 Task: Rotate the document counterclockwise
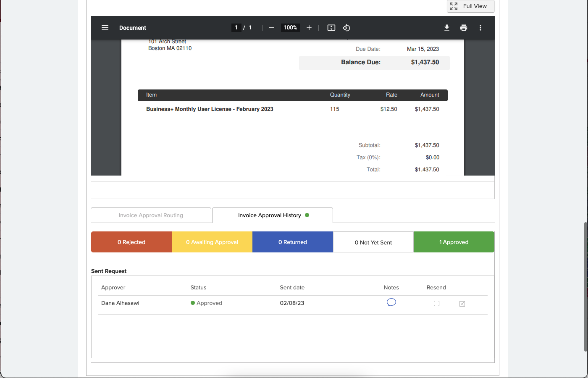346,28
